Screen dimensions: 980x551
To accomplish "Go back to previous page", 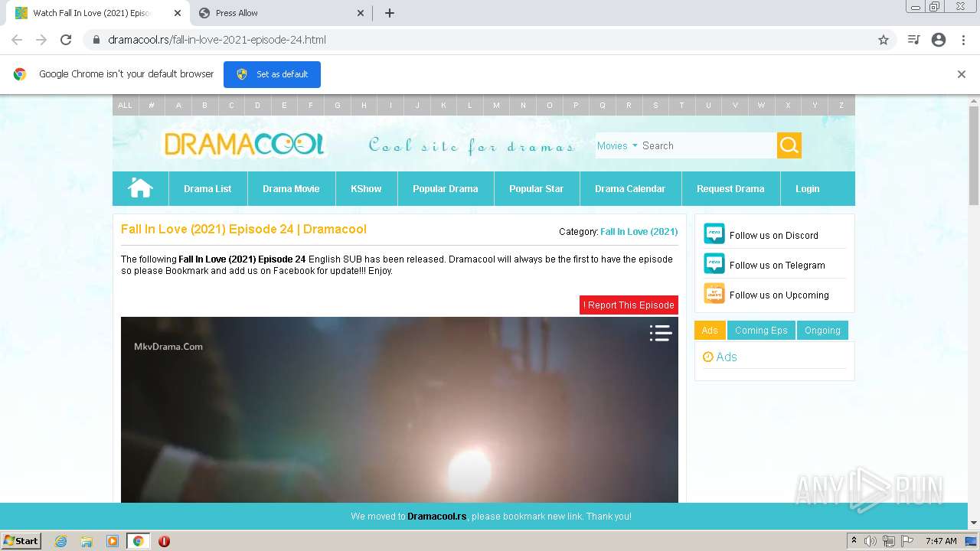I will 17,40.
